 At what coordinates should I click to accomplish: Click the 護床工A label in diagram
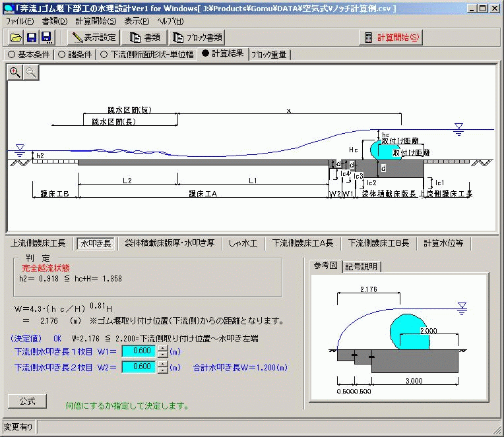pos(203,194)
